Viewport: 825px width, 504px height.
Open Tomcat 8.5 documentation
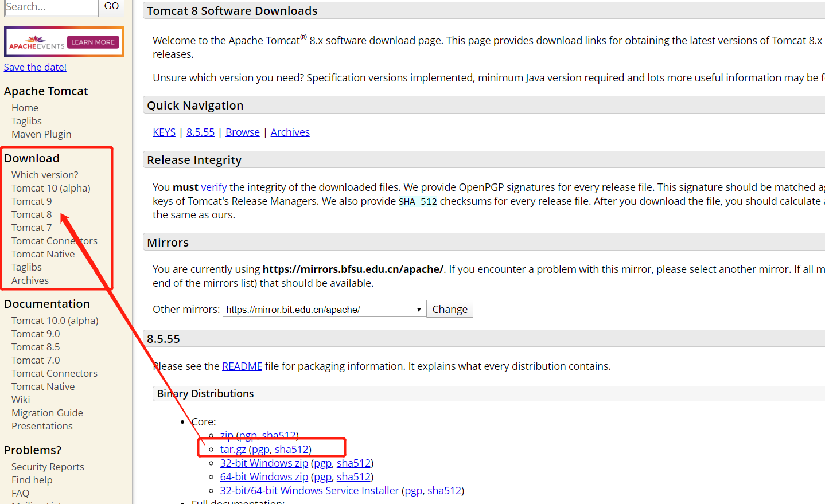pos(36,347)
